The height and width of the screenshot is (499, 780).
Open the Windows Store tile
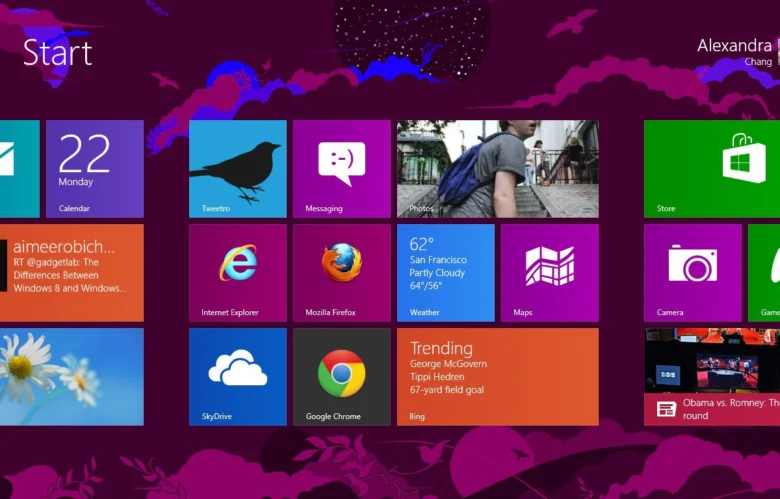tap(712, 169)
